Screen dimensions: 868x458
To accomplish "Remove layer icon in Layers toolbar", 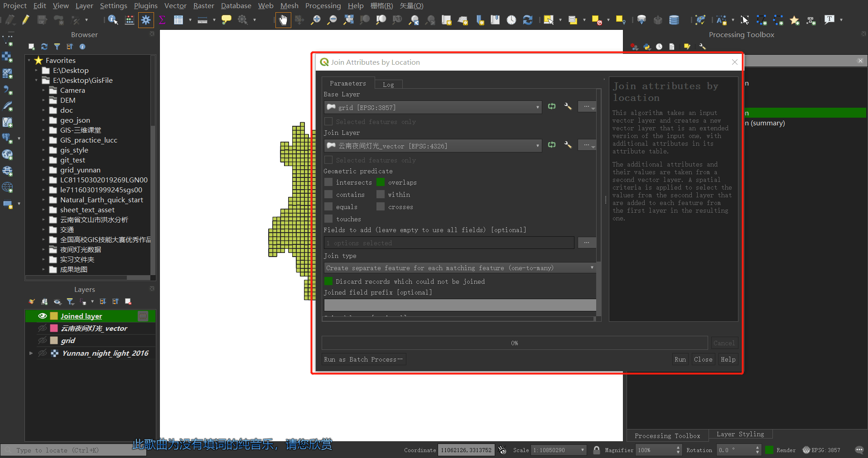I will 128,301.
